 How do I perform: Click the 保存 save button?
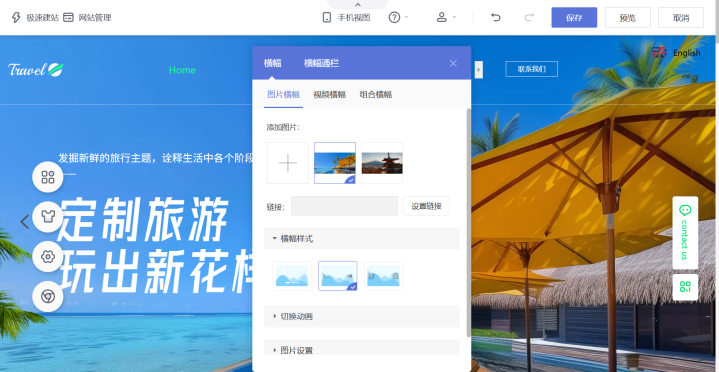(574, 18)
